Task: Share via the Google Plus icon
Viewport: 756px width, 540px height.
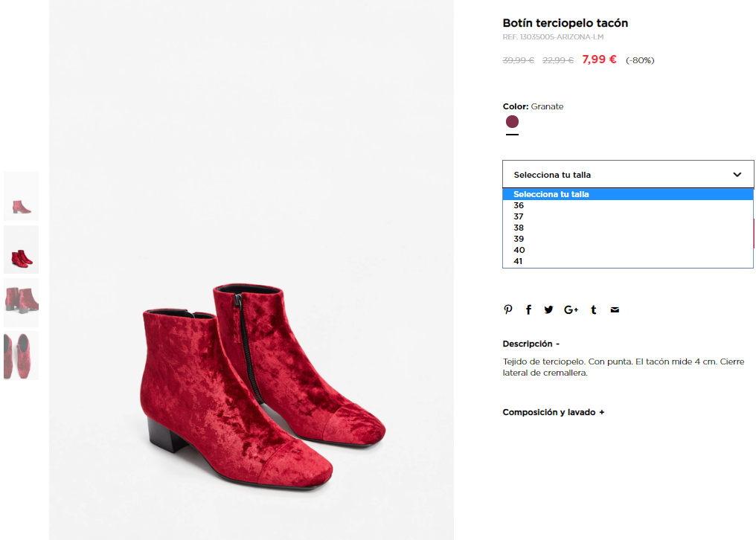Action: click(571, 309)
